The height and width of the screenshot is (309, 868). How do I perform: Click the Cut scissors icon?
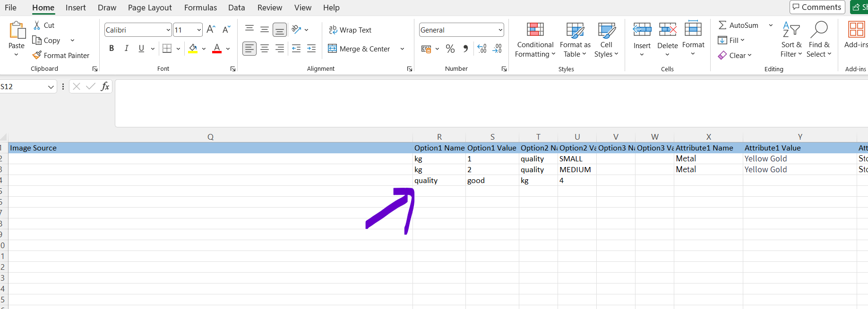(x=37, y=25)
